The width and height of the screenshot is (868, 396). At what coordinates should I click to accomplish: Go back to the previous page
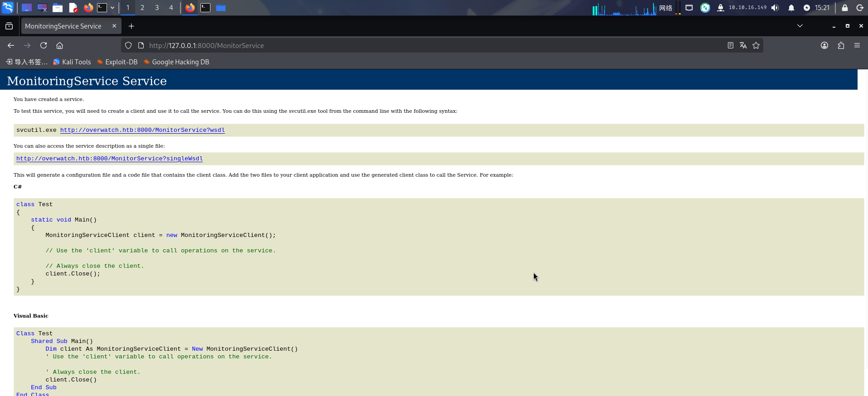[11, 45]
